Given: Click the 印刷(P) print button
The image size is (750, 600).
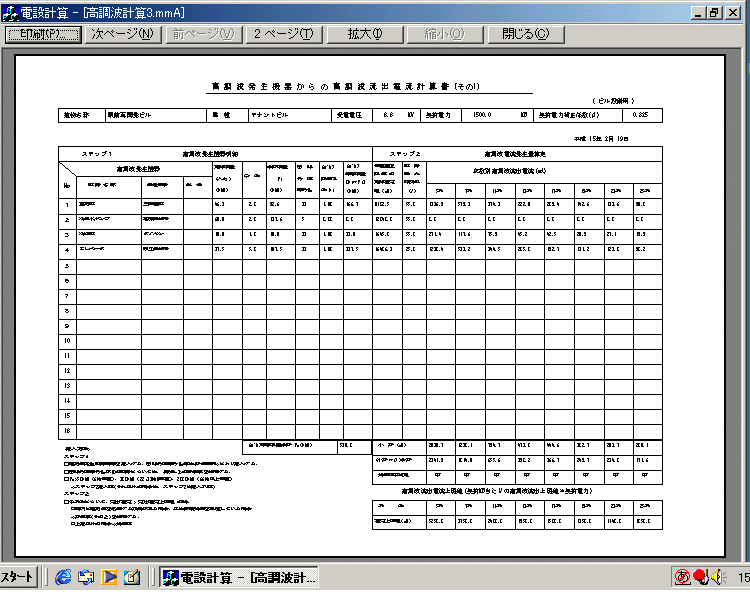Looking at the screenshot, I should (43, 34).
